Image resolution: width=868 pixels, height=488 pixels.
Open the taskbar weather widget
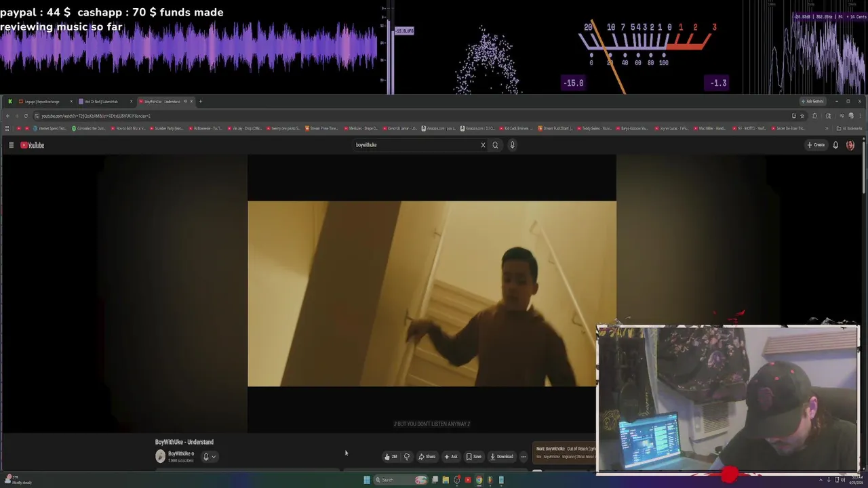18,480
